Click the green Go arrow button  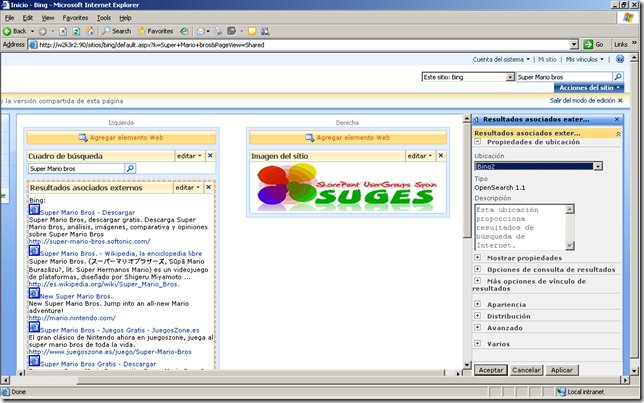click(x=588, y=44)
